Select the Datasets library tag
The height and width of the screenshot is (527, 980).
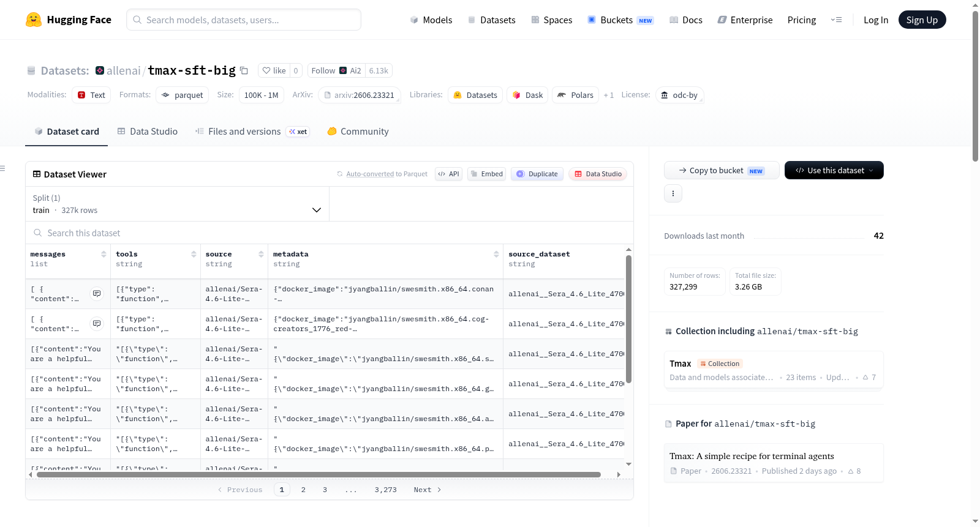click(x=475, y=95)
